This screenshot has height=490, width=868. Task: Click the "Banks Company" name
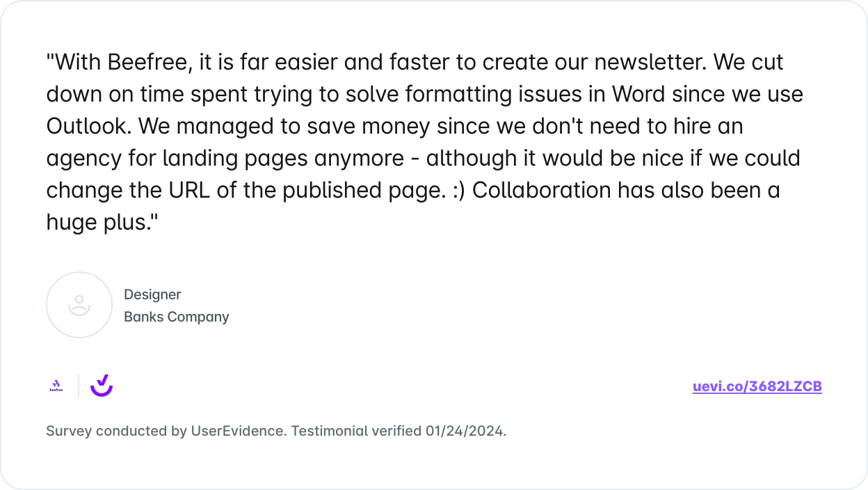coord(176,317)
